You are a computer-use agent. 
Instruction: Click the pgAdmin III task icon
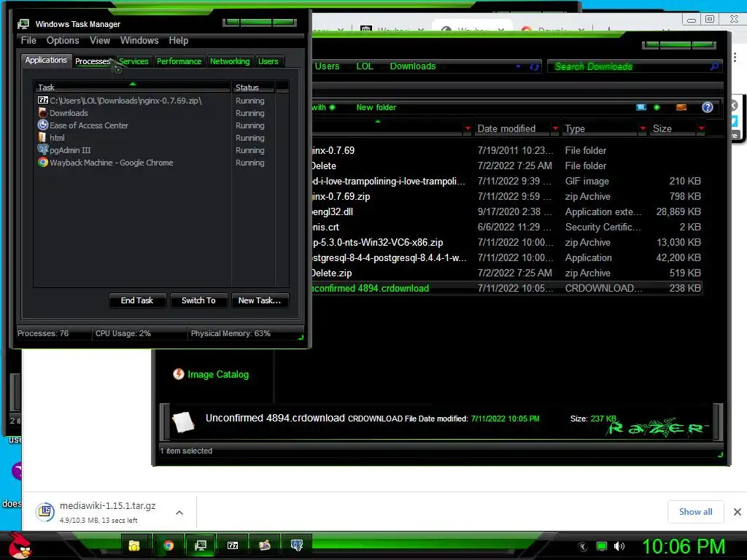tap(43, 149)
